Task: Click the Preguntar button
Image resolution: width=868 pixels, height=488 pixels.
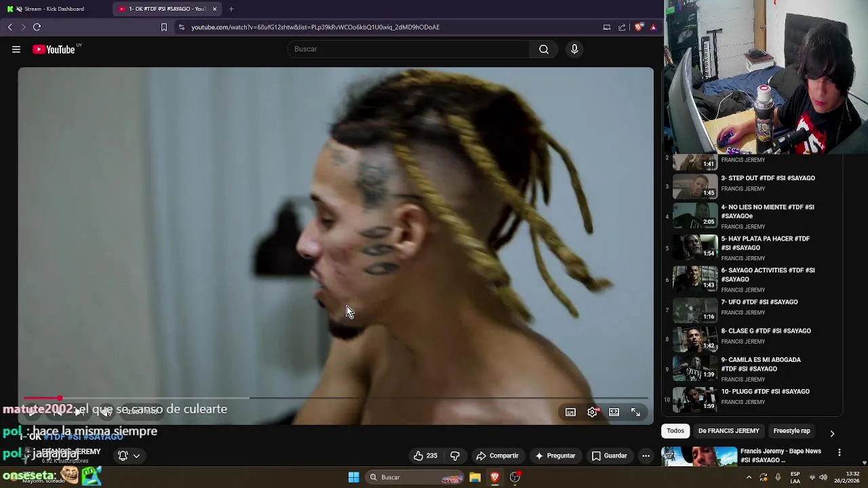Action: (555, 455)
